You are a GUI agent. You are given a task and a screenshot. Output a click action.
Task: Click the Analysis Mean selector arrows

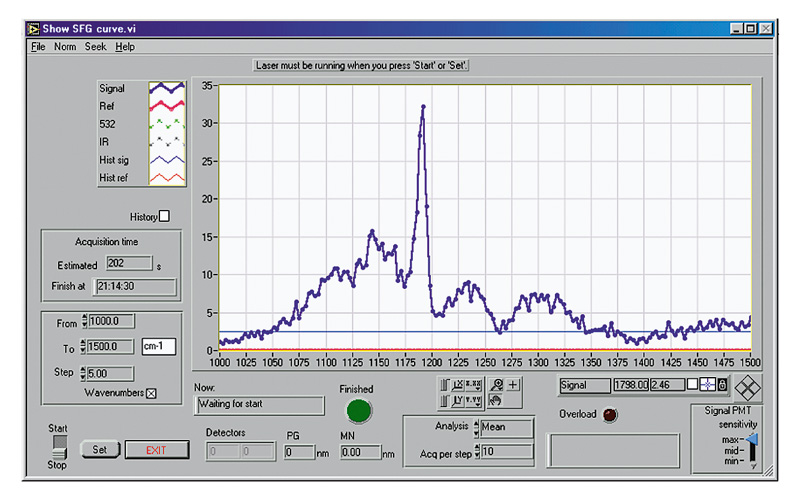pos(474,426)
